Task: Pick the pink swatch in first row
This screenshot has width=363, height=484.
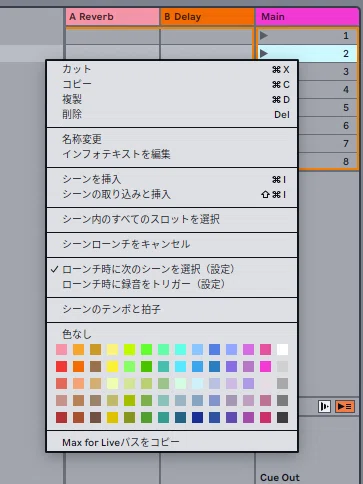Action: (62, 349)
